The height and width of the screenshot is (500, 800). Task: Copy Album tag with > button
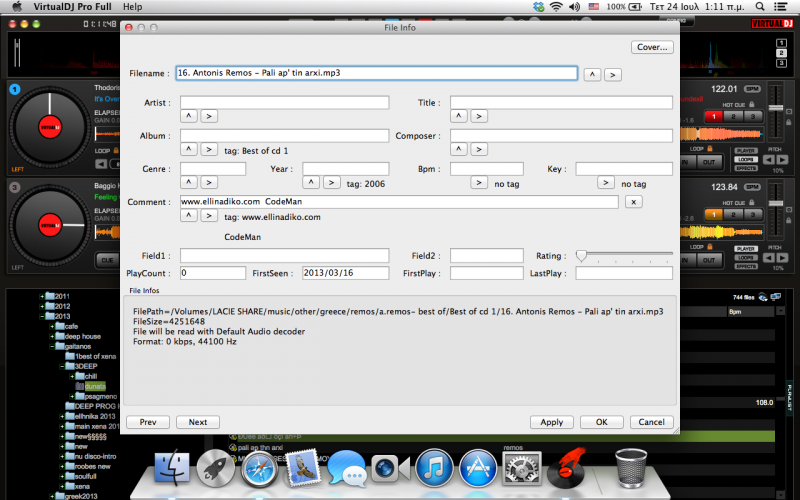[209, 149]
